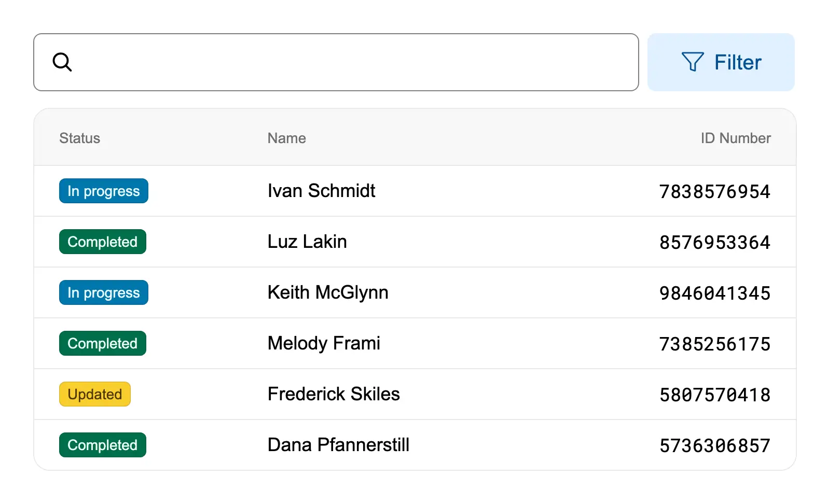Screen dimensions: 828x504
Task: Click In progress badge for Keith McGlynn
Action: pos(104,292)
